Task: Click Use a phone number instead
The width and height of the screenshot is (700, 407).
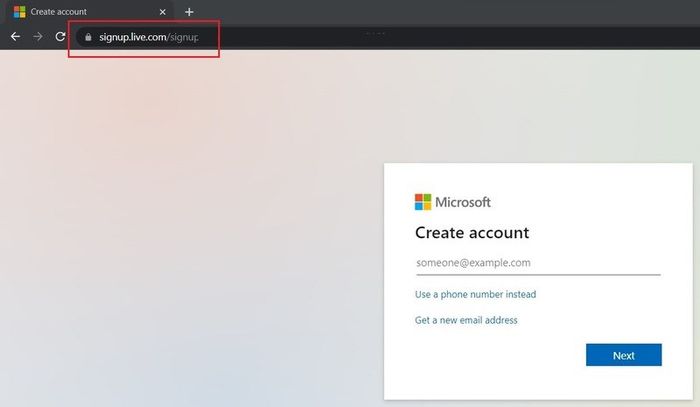Action: click(x=475, y=295)
